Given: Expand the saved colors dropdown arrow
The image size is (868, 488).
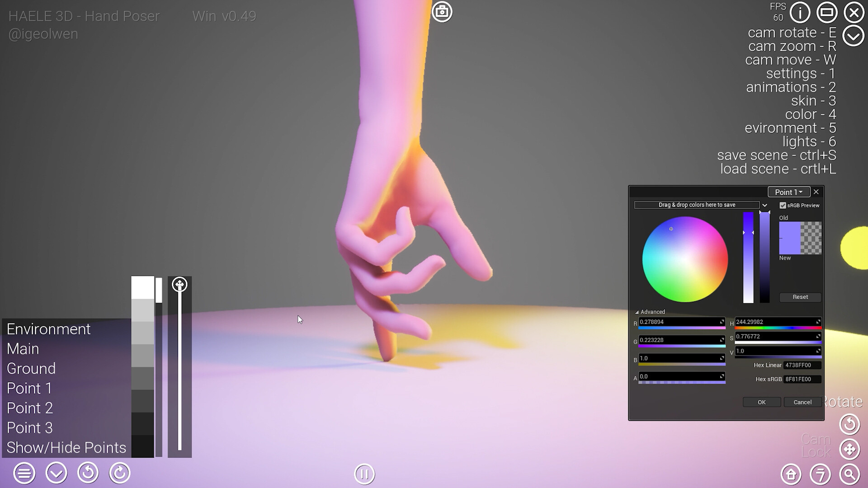Looking at the screenshot, I should tap(764, 205).
